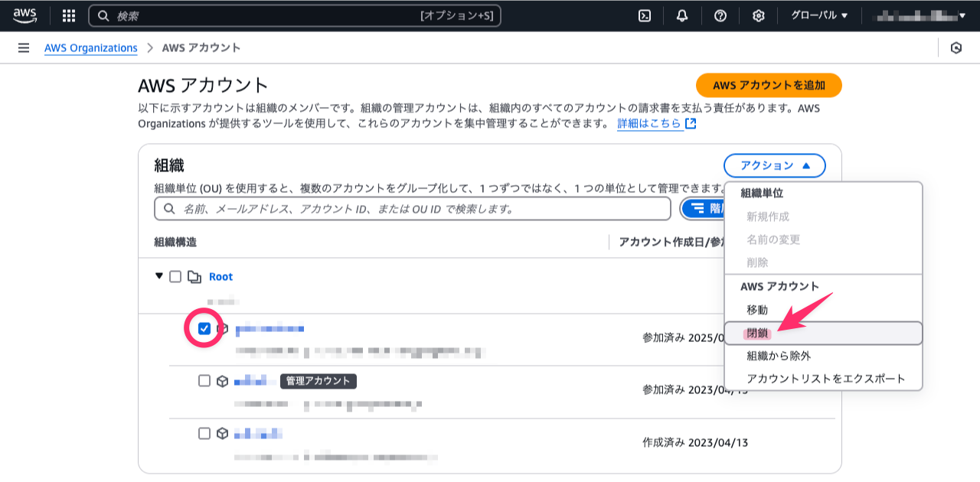This screenshot has width=980, height=482.
Task: Collapse the Root tree node triangle
Action: tap(159, 276)
